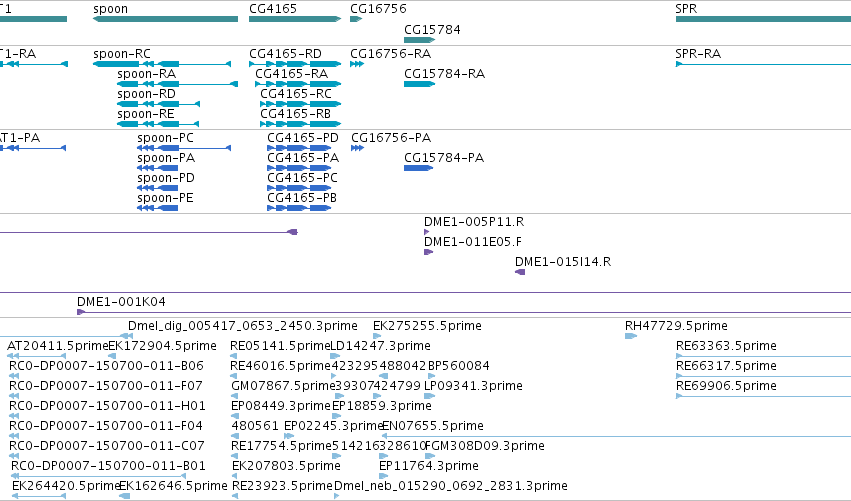Select EST RE23923.5prime

(282, 486)
